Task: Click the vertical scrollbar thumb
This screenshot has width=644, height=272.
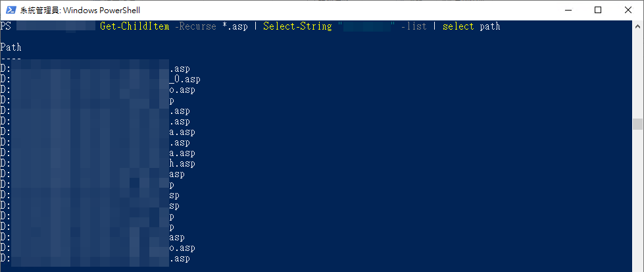Action: [637, 124]
